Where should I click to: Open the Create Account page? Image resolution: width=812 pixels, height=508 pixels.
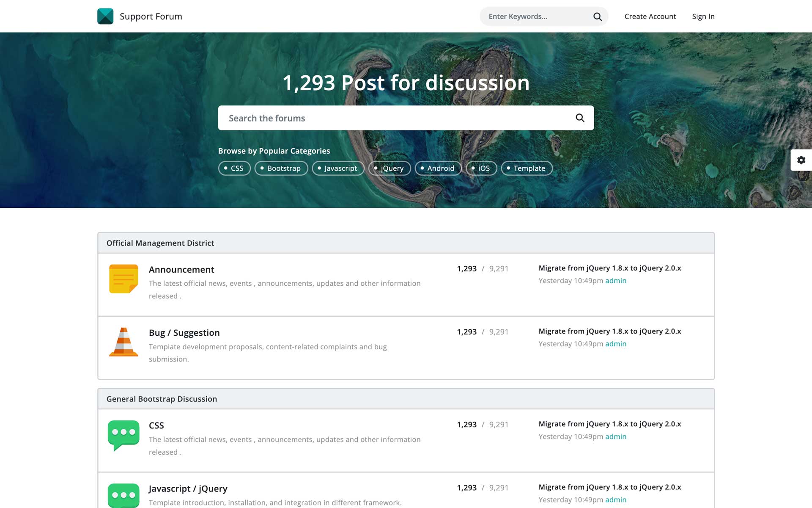point(650,17)
